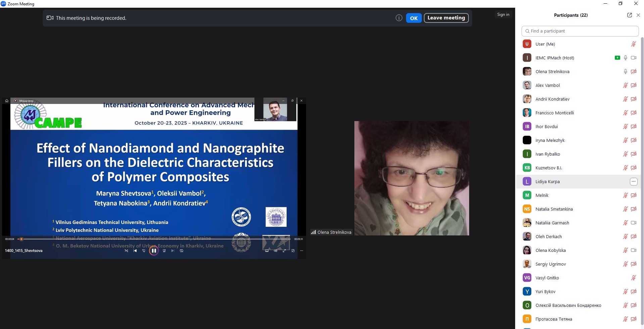Click the muted microphone icon beside User (Me)
Viewport: 644px width, 329px height.
tap(633, 44)
